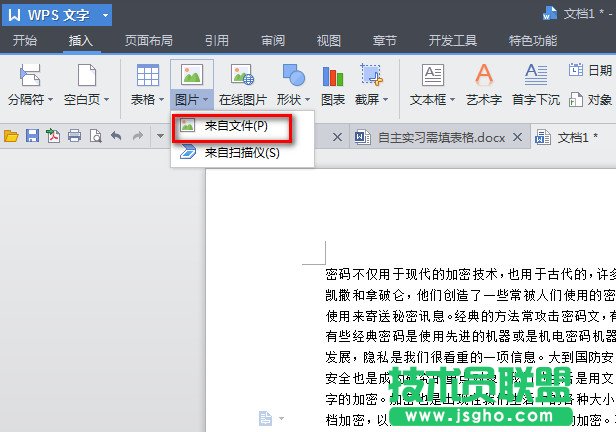The image size is (616, 432).
Task: Insert 艺术字 word art
Action: [x=484, y=84]
